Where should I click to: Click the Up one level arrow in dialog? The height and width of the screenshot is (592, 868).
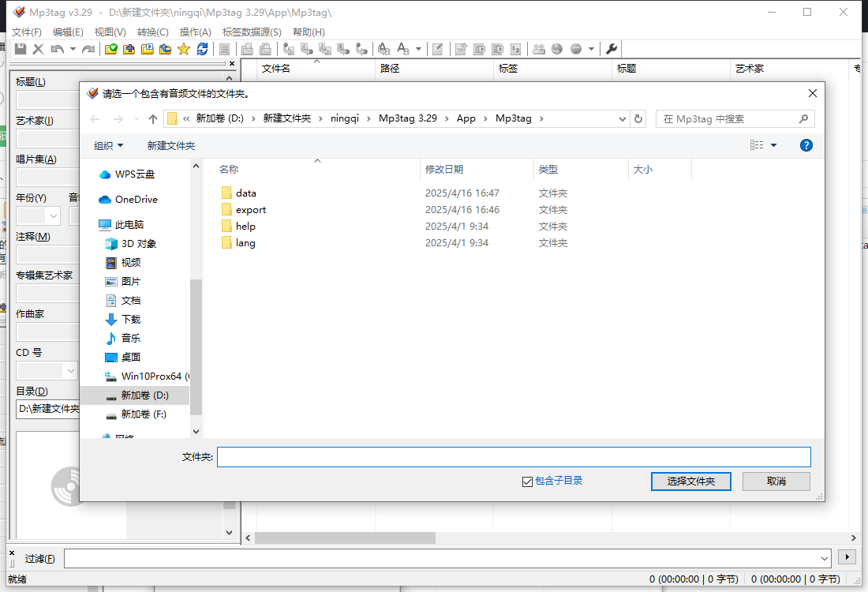click(x=153, y=119)
